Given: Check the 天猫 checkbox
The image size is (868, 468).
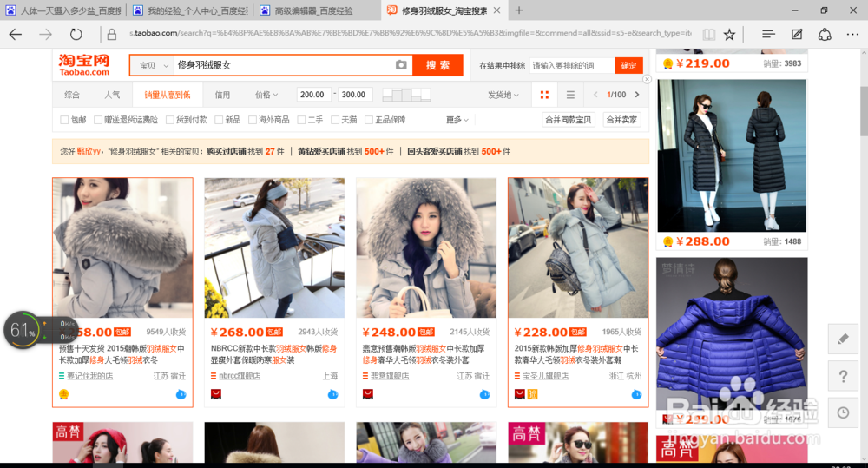Looking at the screenshot, I should (x=335, y=120).
